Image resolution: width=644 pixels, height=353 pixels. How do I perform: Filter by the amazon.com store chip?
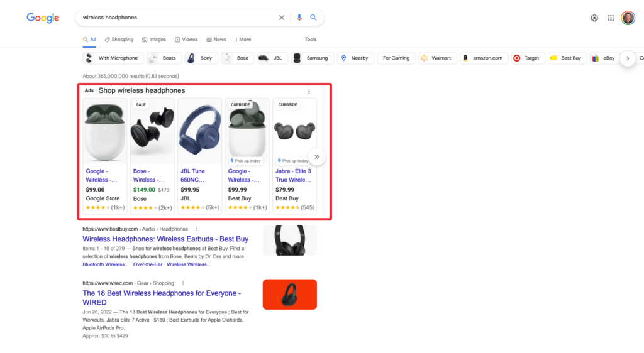pyautogui.click(x=484, y=58)
